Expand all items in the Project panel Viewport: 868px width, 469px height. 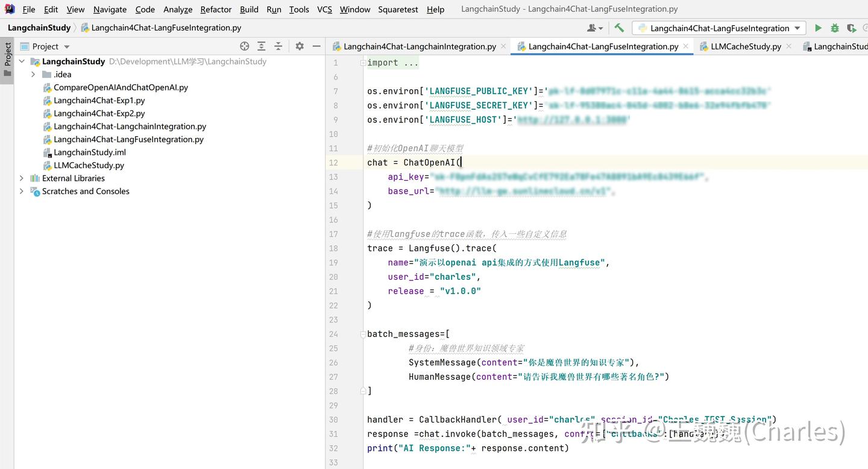[261, 46]
